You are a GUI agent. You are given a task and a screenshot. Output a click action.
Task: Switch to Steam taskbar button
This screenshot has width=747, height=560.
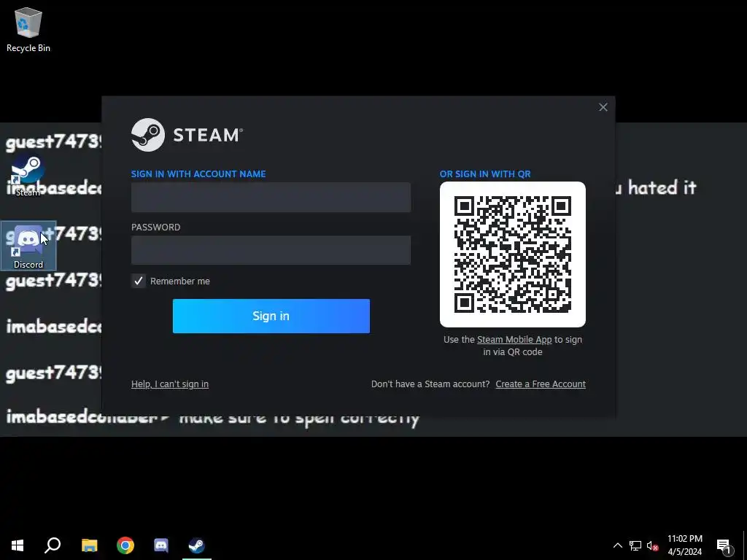[197, 545]
